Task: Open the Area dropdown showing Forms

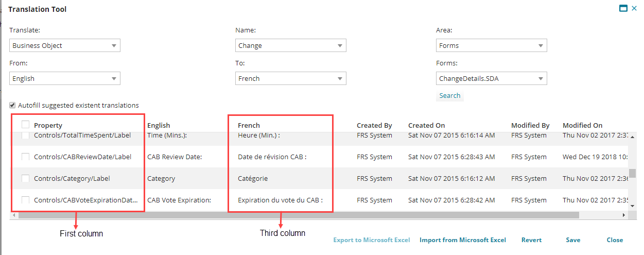Action: 491,45
